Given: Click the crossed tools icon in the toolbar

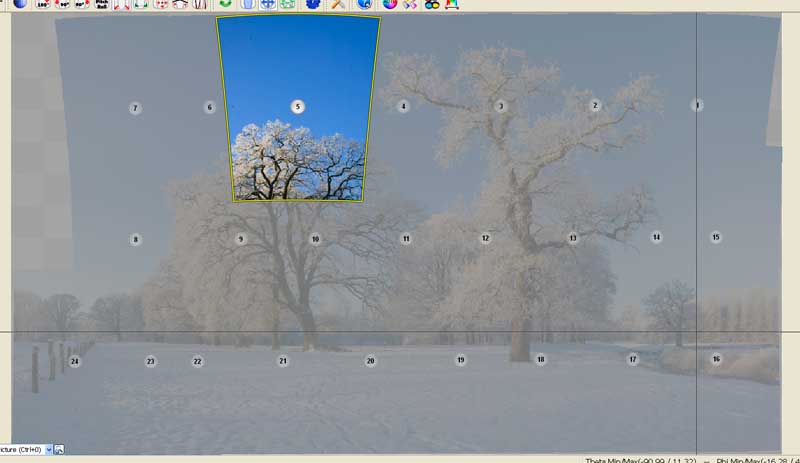Looking at the screenshot, I should [x=338, y=4].
